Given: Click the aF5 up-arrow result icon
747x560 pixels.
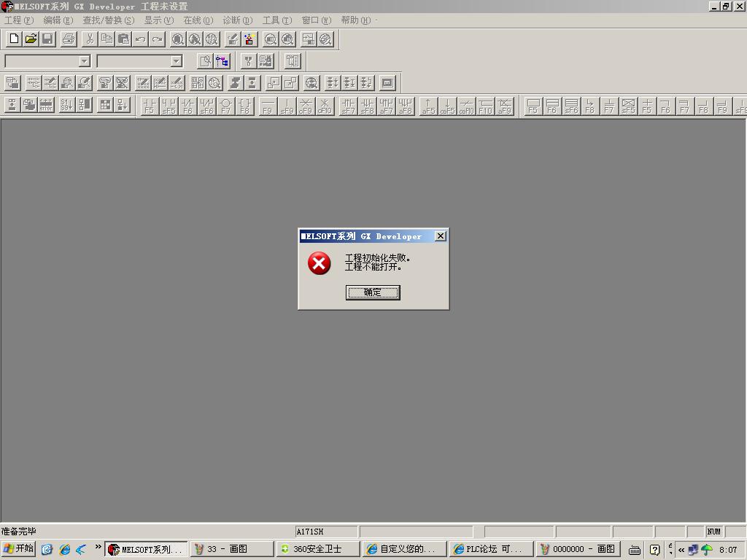Looking at the screenshot, I should tap(428, 106).
